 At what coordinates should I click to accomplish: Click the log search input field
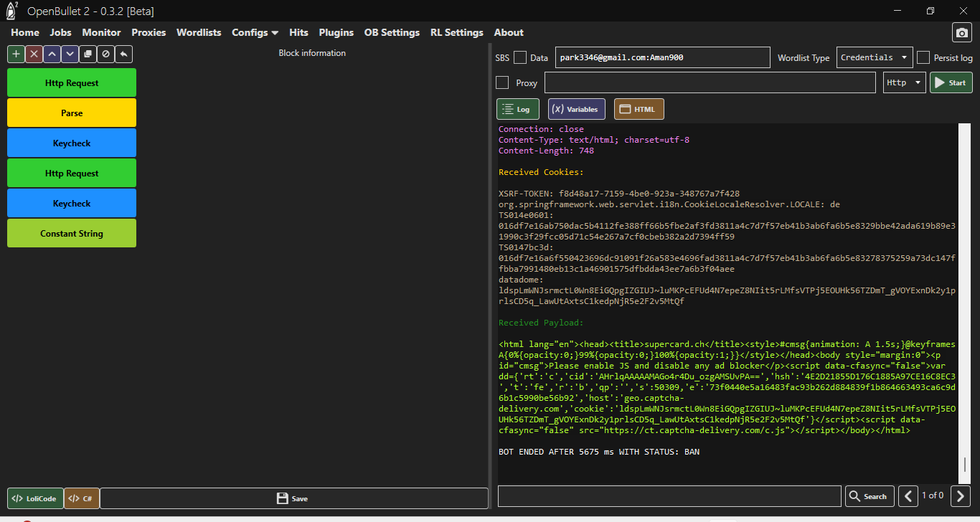click(x=669, y=496)
